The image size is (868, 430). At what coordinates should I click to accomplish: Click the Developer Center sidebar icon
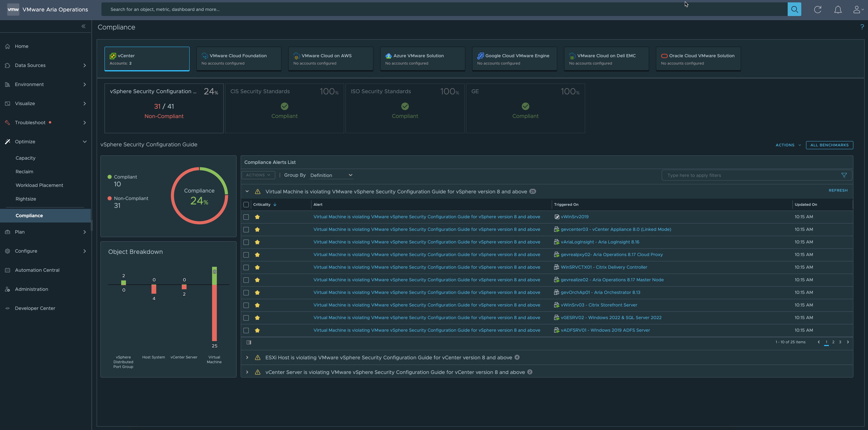7,308
